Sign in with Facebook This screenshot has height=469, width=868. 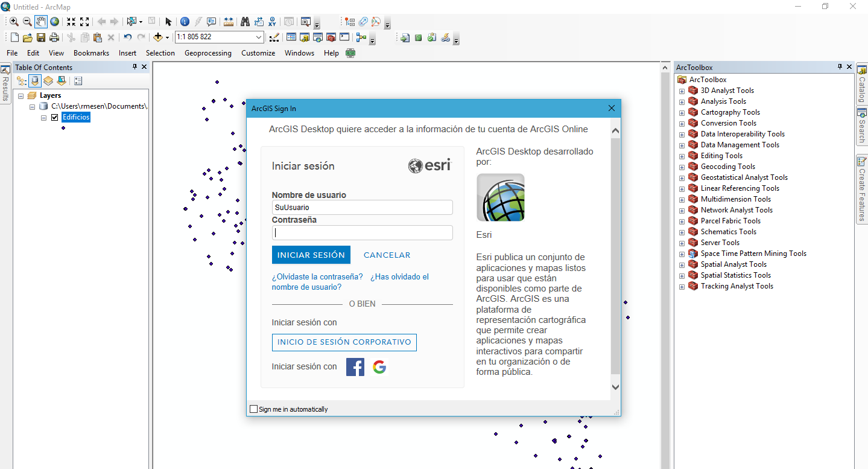355,367
